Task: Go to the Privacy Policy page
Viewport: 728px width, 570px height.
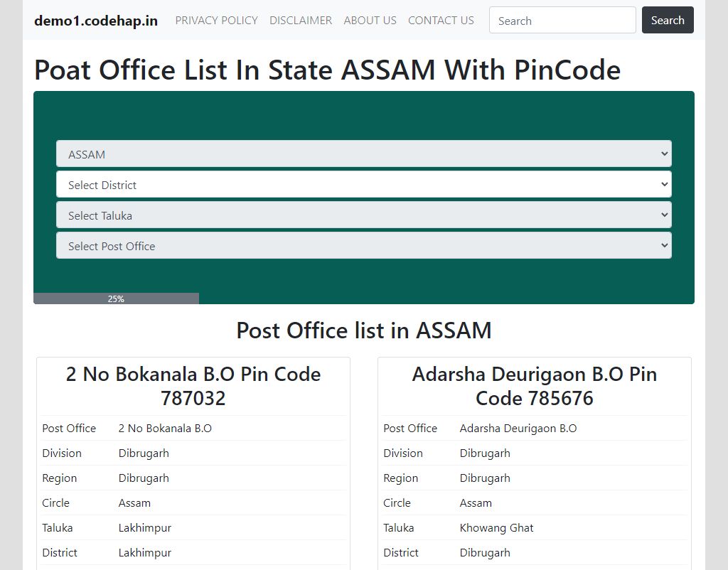Action: tap(216, 21)
